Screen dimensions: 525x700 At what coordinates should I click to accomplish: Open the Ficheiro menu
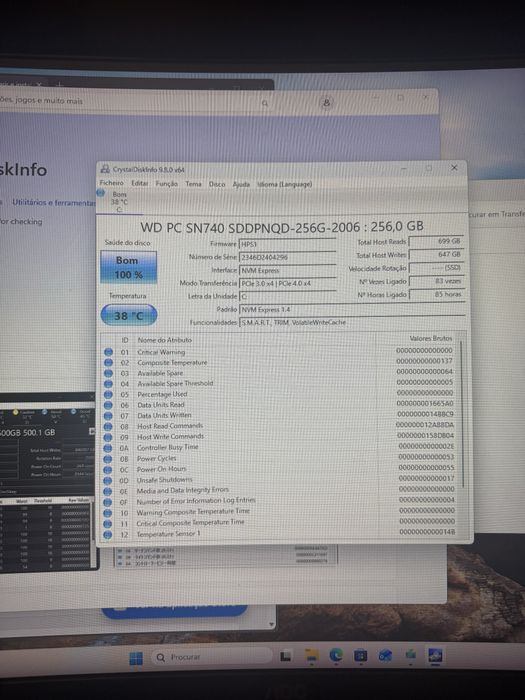tap(112, 183)
